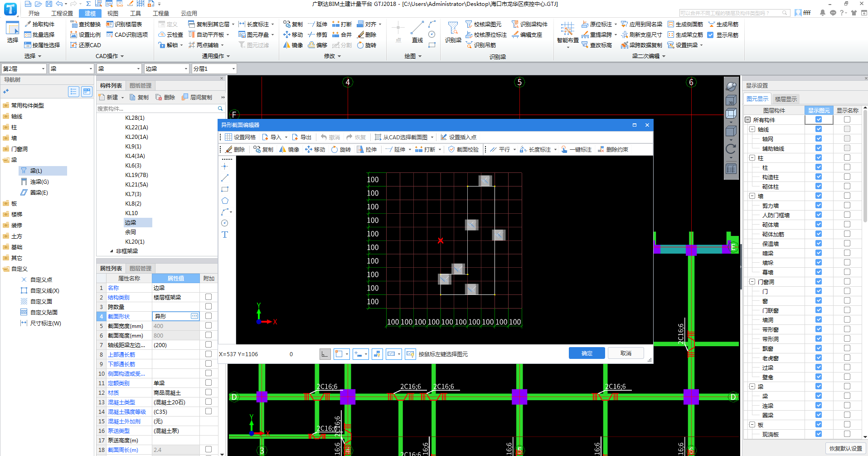This screenshot has width=868, height=456.
Task: Click 层间复制 inter-floor copy button
Action: 197,97
